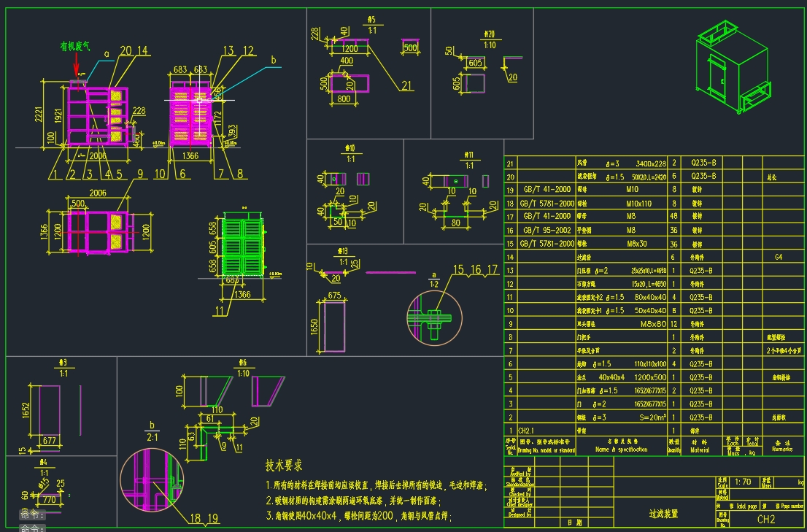Select the '110x110x100' size in row 6
Viewport: 807px width, 532px height.
click(650, 363)
